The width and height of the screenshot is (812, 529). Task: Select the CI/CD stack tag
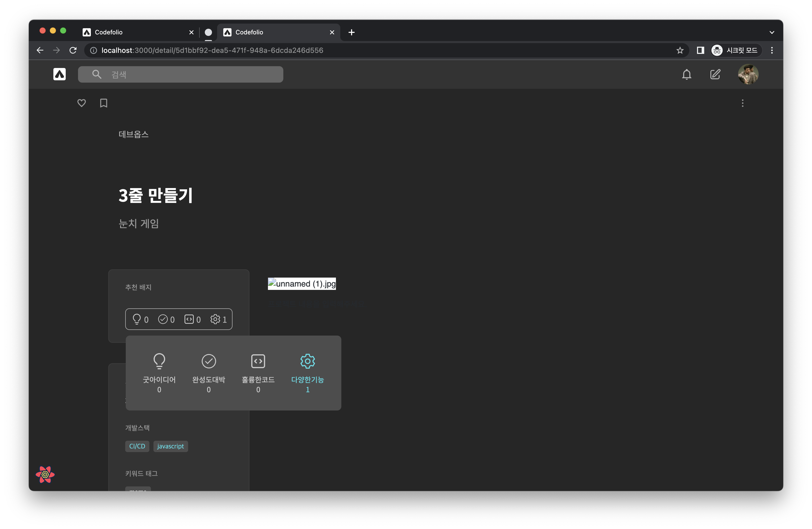click(137, 446)
